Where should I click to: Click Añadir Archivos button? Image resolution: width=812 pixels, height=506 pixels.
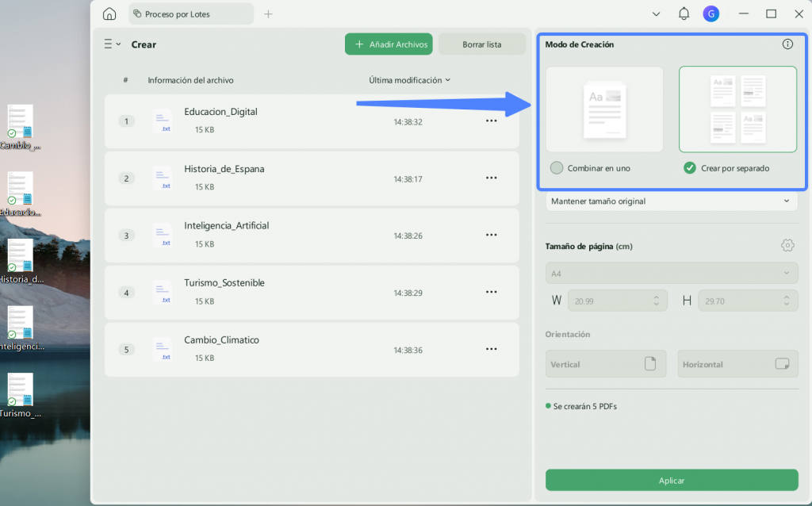(x=389, y=44)
